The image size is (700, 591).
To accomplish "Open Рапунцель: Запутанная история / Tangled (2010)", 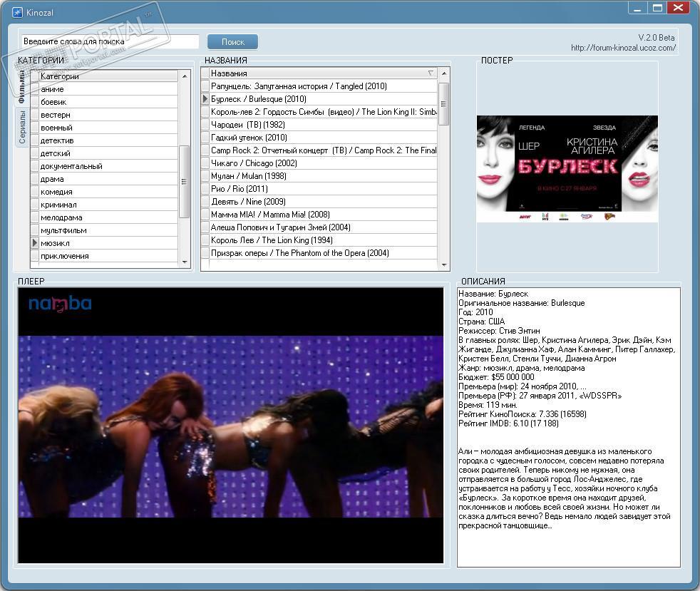I will pyautogui.click(x=323, y=86).
